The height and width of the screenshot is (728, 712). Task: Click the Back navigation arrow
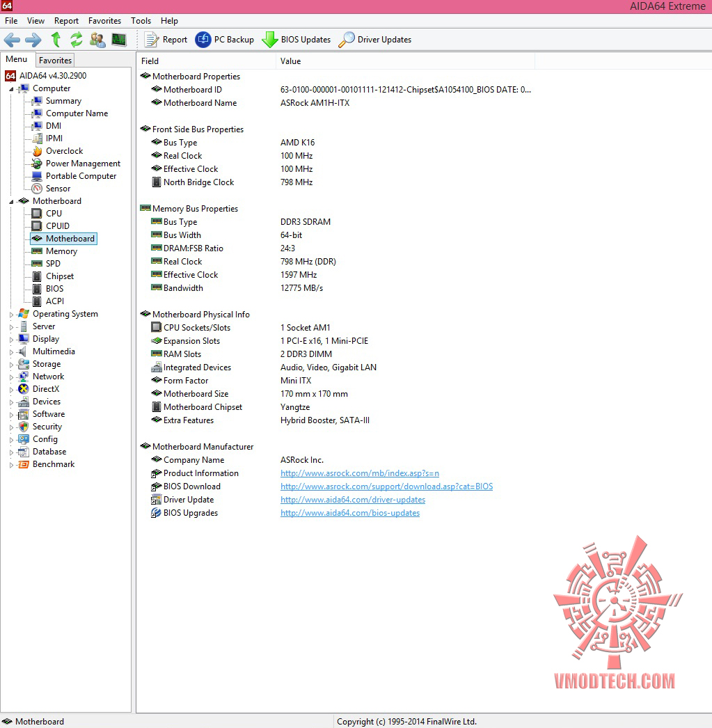tap(12, 40)
